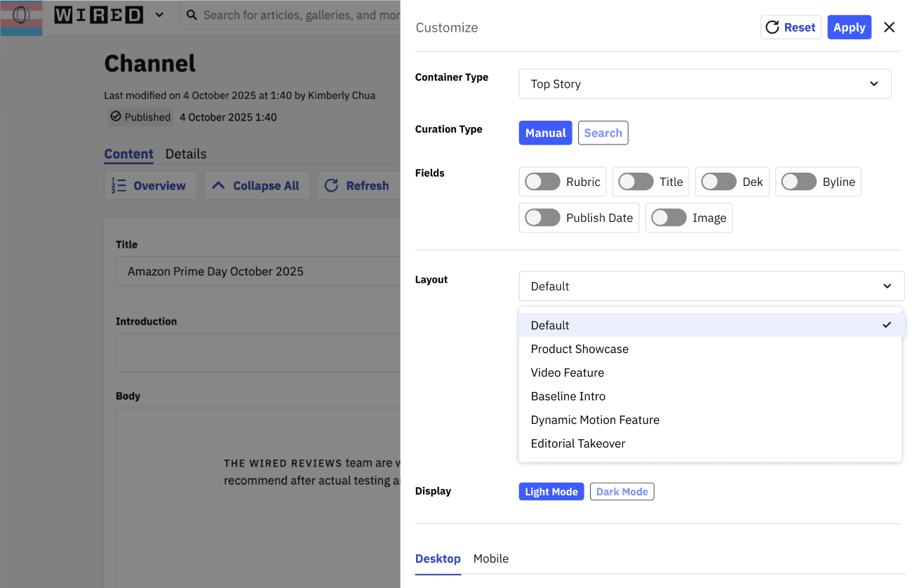Toggle the Publish Date field switch

543,218
